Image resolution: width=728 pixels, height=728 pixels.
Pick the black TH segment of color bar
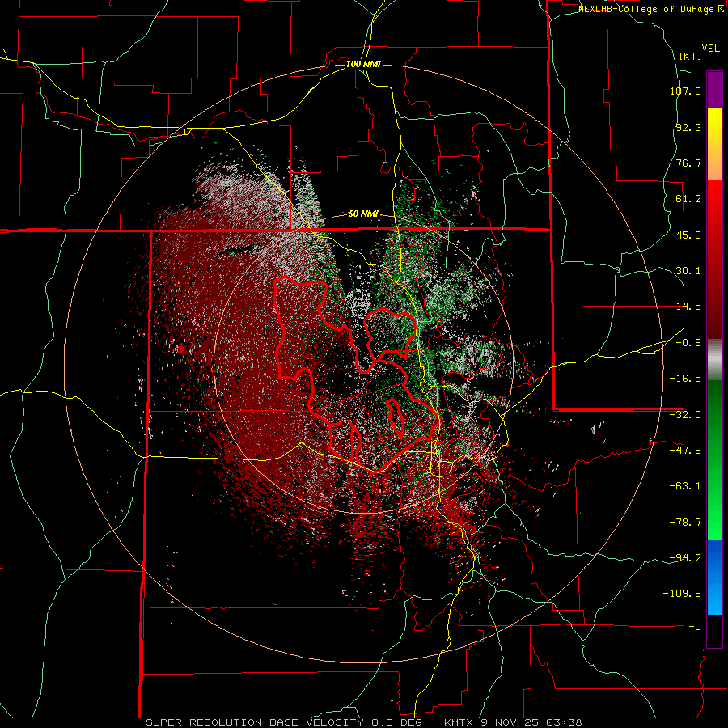tap(714, 630)
